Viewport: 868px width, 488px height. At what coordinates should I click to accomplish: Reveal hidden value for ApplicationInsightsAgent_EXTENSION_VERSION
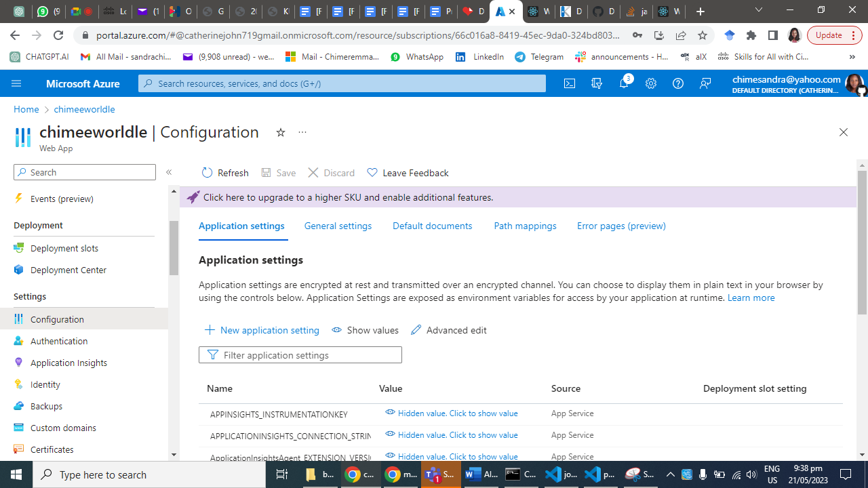[452, 456]
